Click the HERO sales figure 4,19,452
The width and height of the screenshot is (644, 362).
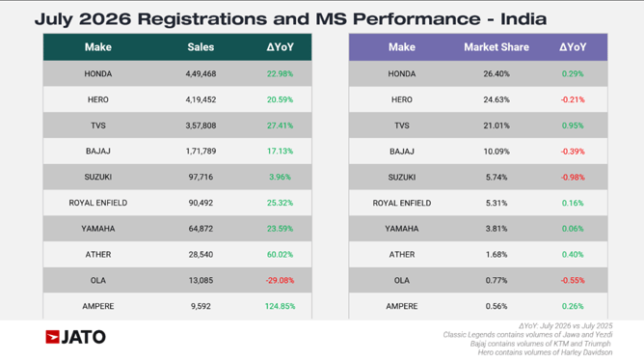point(201,99)
